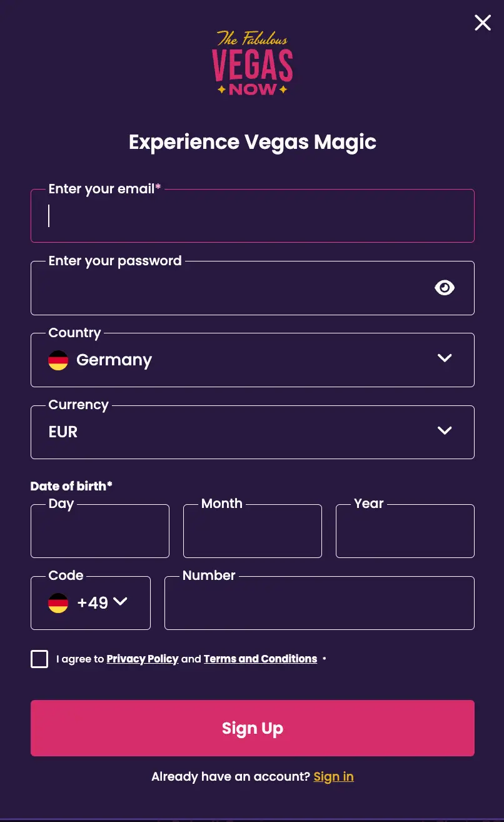504x822 pixels.
Task: Open the Privacy Policy link
Action: coord(142,659)
